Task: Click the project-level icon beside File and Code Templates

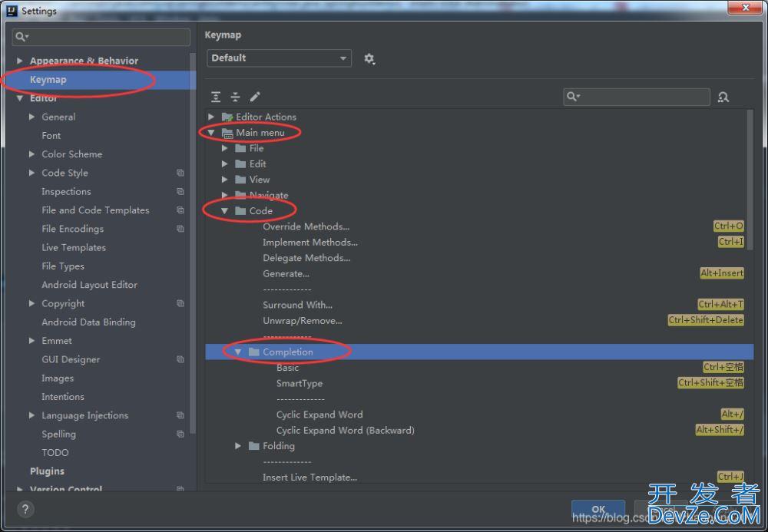Action: coord(180,210)
